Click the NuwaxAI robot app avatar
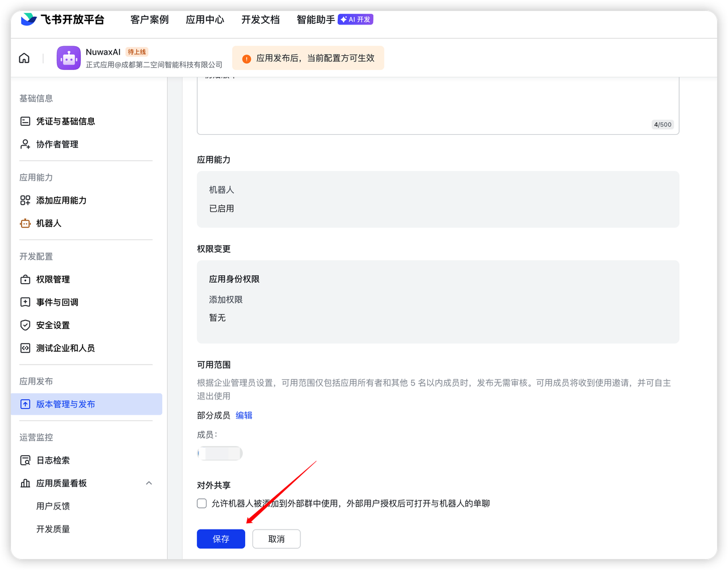728x570 pixels. 69,58
